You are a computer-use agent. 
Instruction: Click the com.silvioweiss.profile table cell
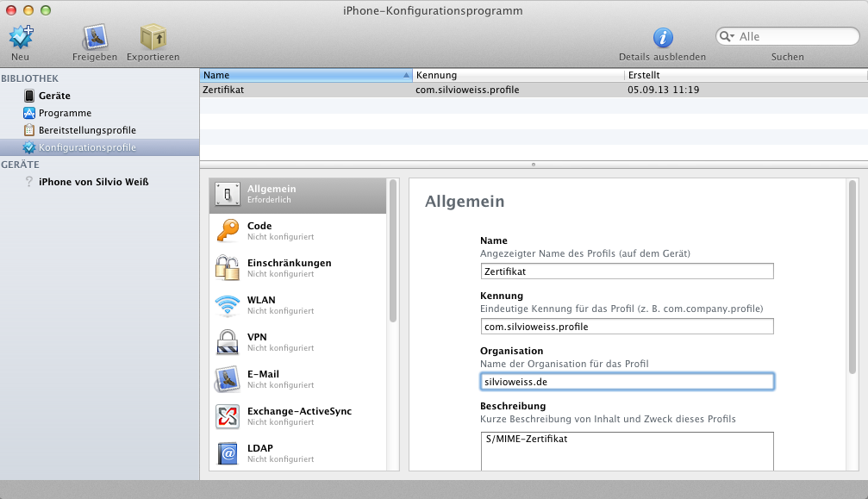467,90
